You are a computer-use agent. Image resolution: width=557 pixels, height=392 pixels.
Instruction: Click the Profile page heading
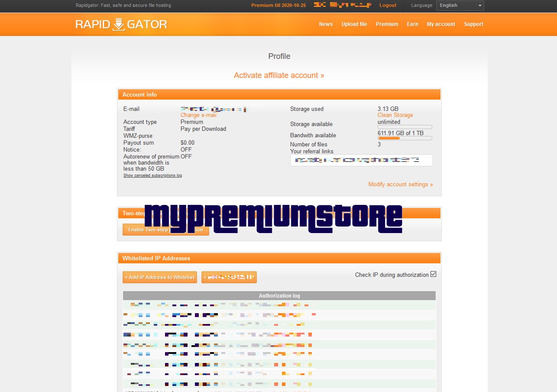279,56
